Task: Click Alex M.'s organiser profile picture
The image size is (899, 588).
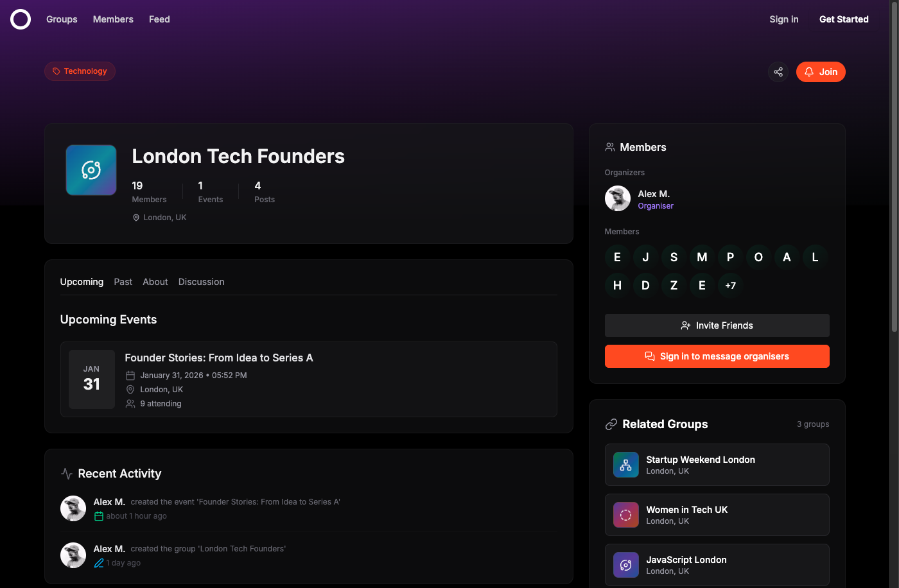Action: click(617, 198)
